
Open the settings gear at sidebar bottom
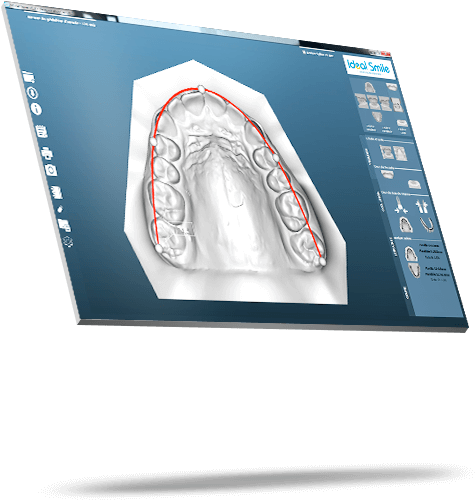(x=68, y=241)
